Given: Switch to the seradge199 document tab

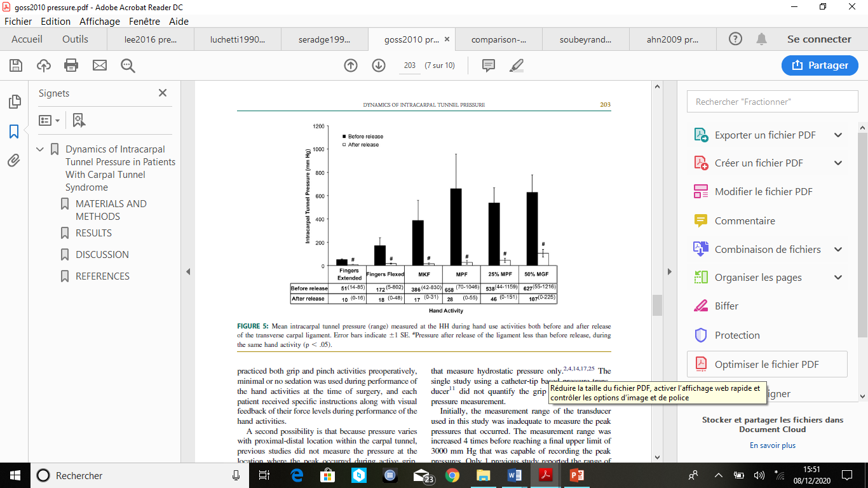Looking at the screenshot, I should pos(324,39).
